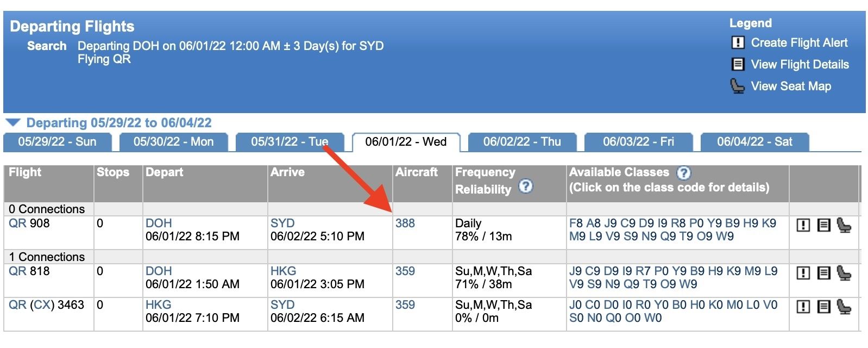Click the F8 class code for QR 908

point(576,223)
